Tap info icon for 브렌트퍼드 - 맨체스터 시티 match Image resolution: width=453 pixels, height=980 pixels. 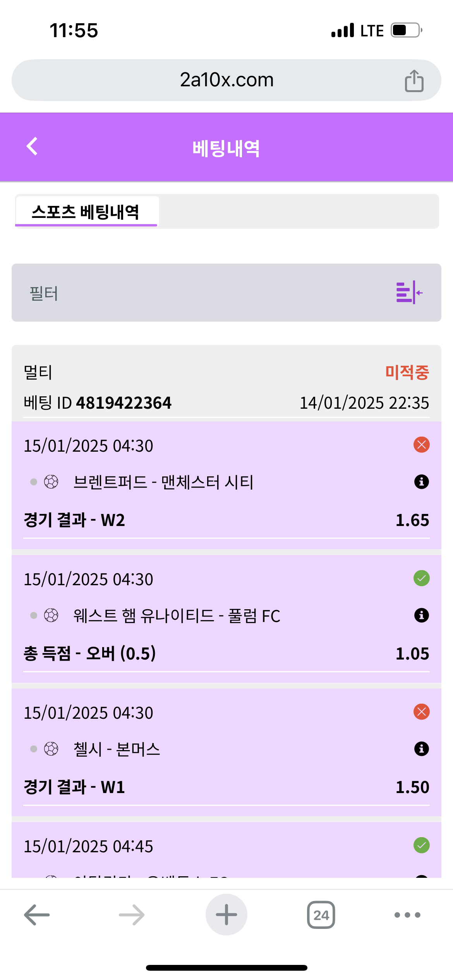(421, 482)
